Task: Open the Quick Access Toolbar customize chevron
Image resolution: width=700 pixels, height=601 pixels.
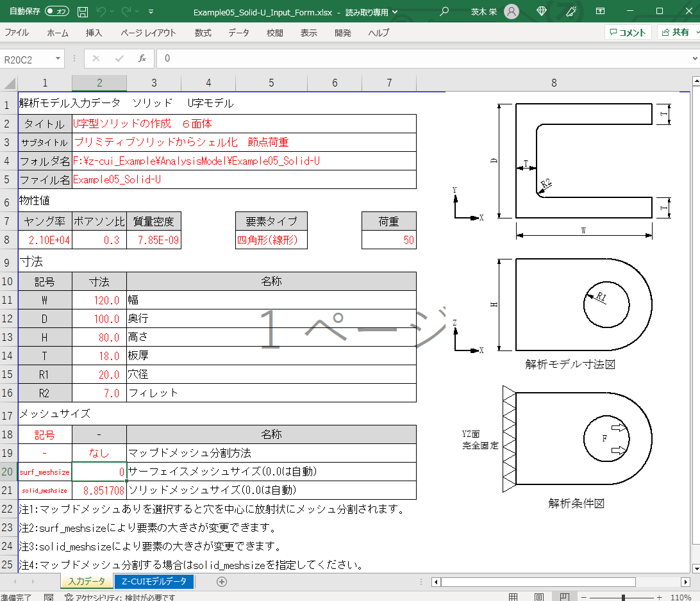Action: [151, 12]
